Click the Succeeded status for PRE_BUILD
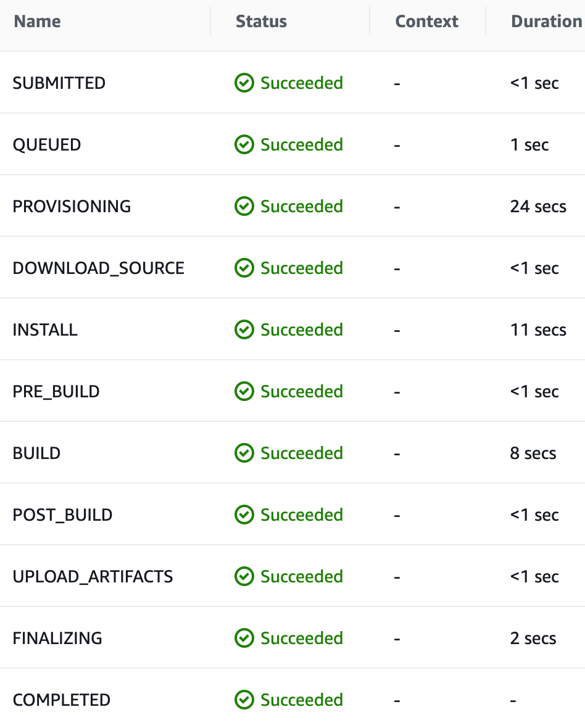 pos(302,391)
